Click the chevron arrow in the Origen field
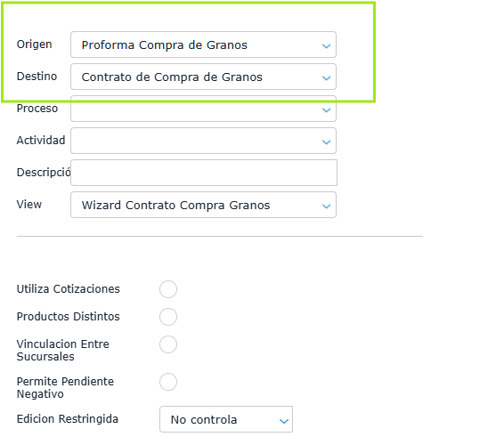This screenshot has width=504, height=445. coord(326,46)
